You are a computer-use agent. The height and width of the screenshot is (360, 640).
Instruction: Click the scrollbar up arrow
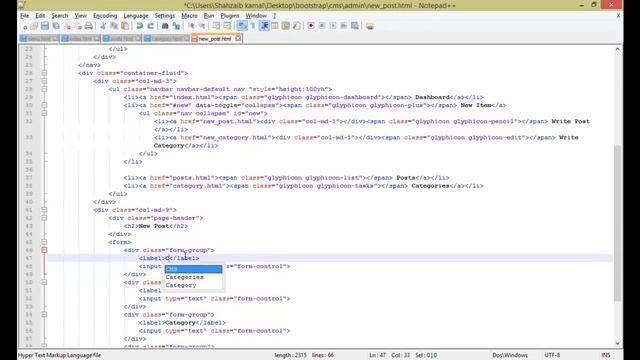(617, 49)
